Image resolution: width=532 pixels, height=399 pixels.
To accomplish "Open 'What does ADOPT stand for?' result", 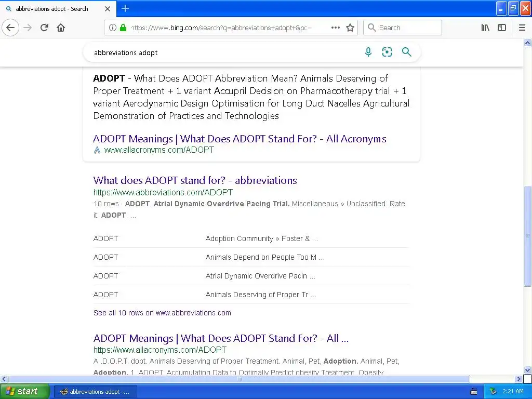I will click(x=195, y=180).
